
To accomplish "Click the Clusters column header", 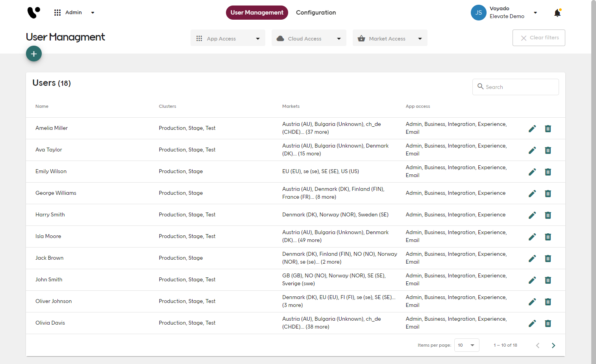I will [x=168, y=106].
